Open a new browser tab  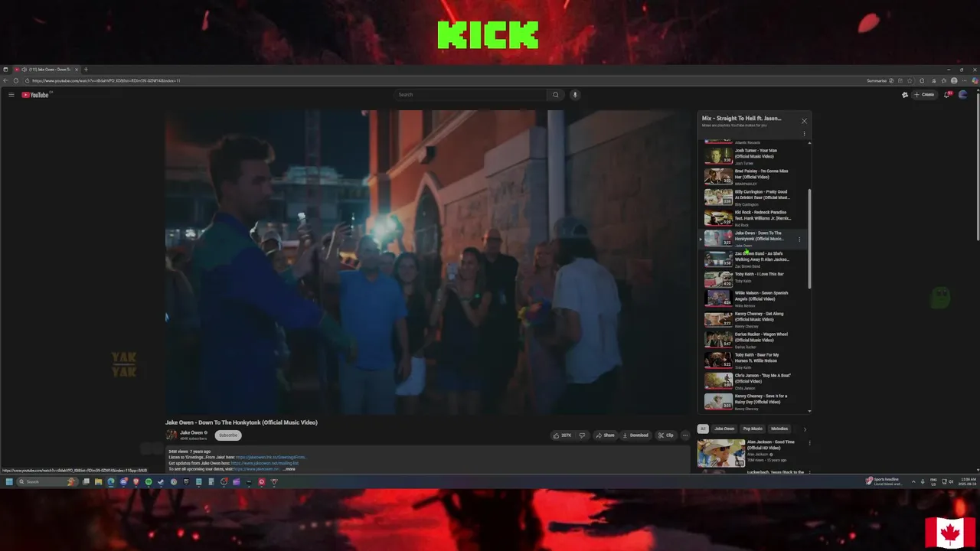[86, 70]
